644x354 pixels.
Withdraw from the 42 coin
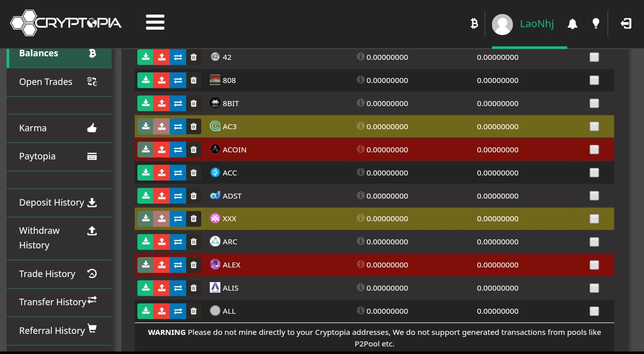tap(162, 57)
